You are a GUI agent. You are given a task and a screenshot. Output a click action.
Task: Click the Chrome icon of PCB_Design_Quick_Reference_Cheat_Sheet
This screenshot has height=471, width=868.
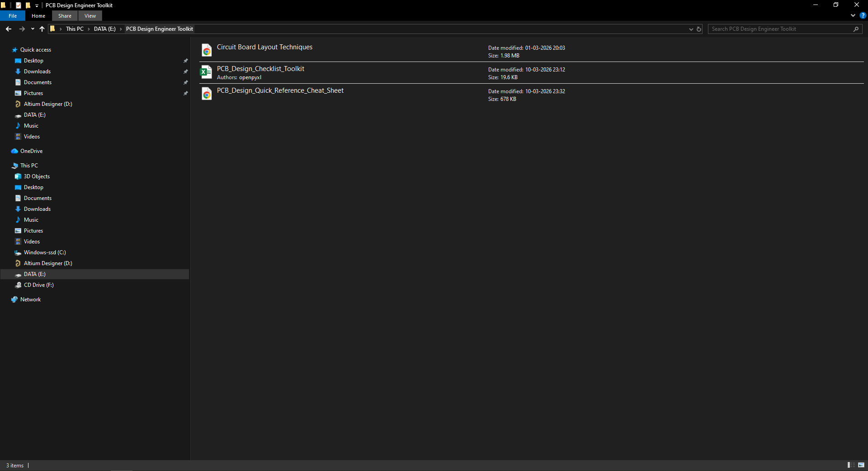[206, 94]
